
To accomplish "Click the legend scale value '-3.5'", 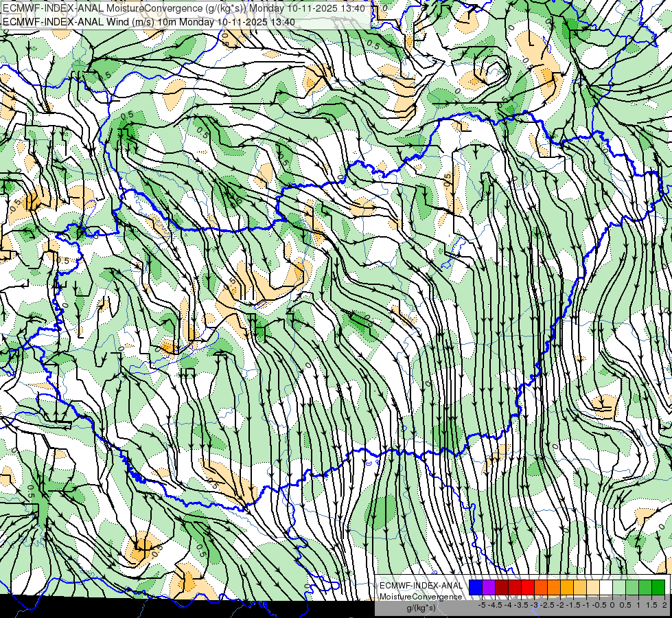I will point(521,605).
